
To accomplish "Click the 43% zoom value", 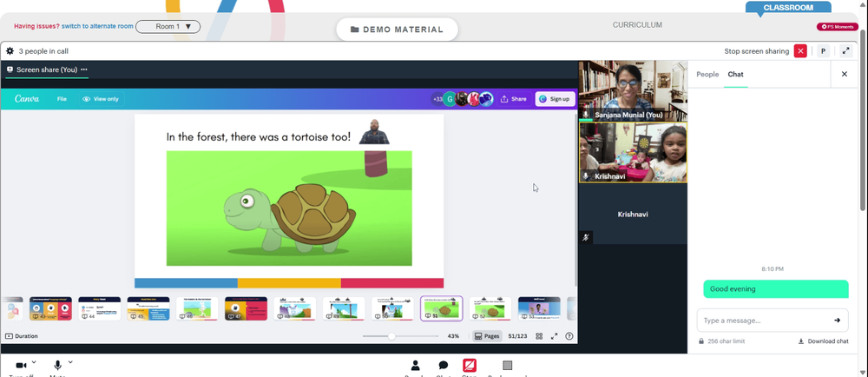I will [x=453, y=336].
